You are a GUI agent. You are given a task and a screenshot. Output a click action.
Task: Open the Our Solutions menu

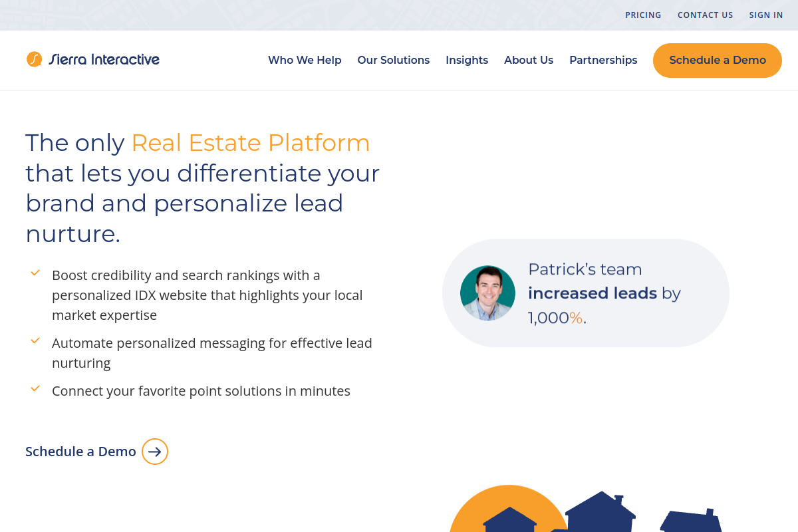[x=394, y=60]
